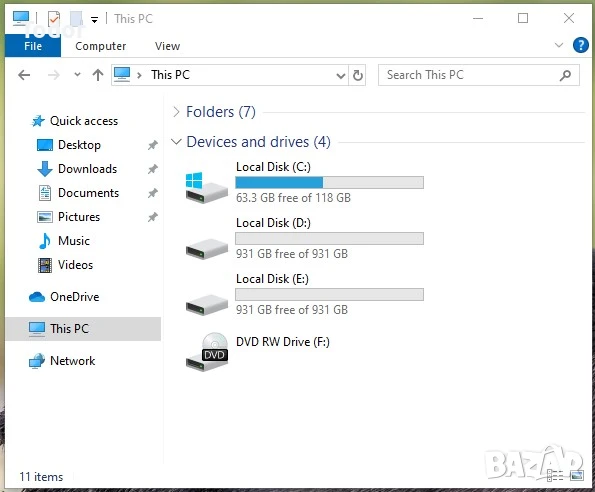595x492 pixels.
Task: Expand the Folders (7) section
Action: 176,112
